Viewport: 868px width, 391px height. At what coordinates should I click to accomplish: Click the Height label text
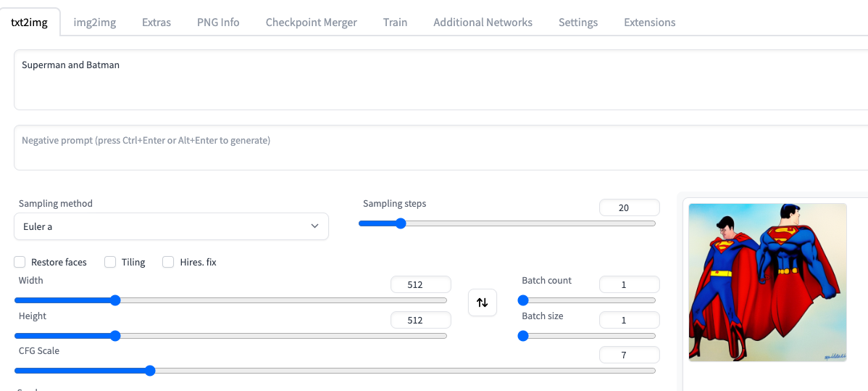pyautogui.click(x=32, y=316)
